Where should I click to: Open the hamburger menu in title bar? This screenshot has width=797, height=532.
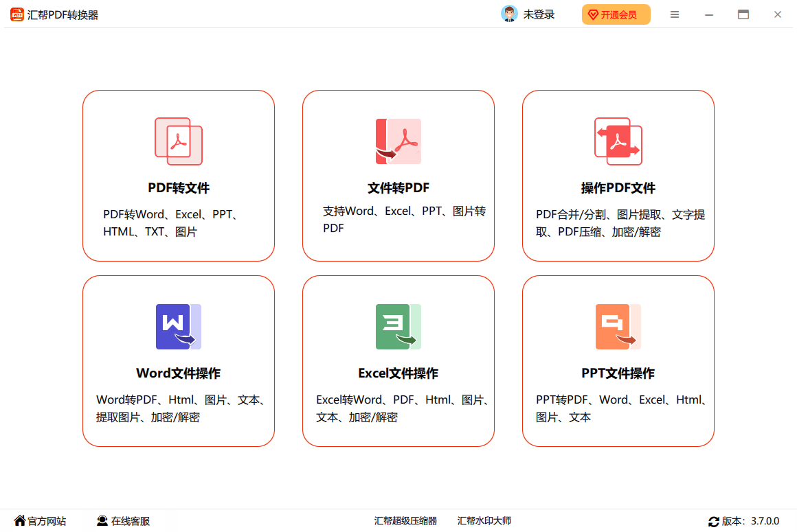[x=675, y=14]
